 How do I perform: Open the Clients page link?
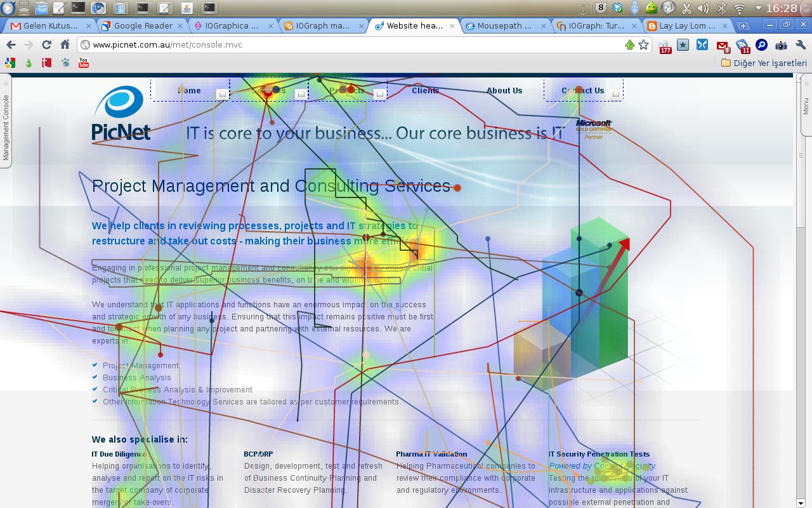[425, 90]
